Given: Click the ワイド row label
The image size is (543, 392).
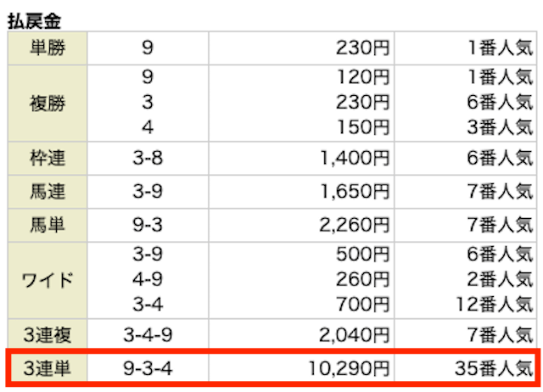Looking at the screenshot, I should coord(47,280).
